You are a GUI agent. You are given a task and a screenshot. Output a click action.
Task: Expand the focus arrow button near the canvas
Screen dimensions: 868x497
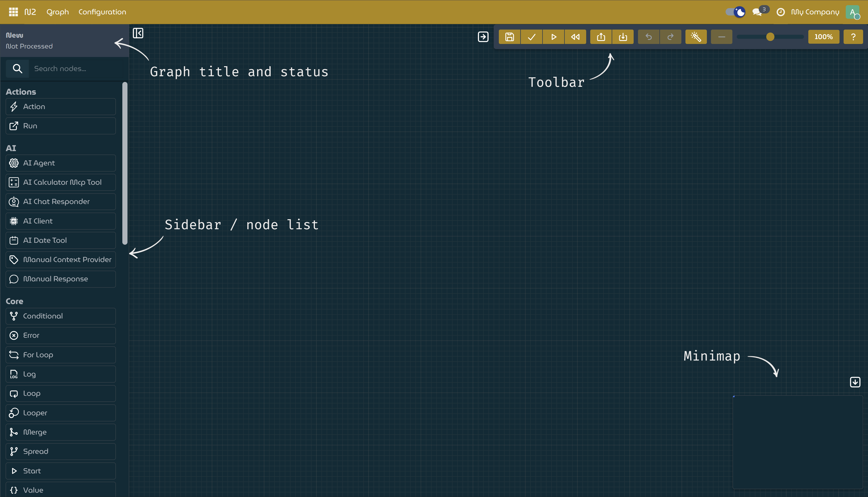pos(483,37)
